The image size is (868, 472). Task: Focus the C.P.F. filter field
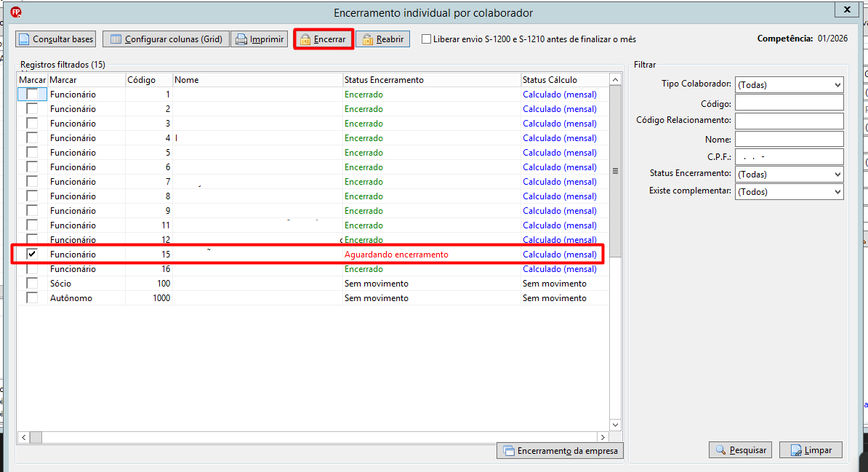coord(789,156)
